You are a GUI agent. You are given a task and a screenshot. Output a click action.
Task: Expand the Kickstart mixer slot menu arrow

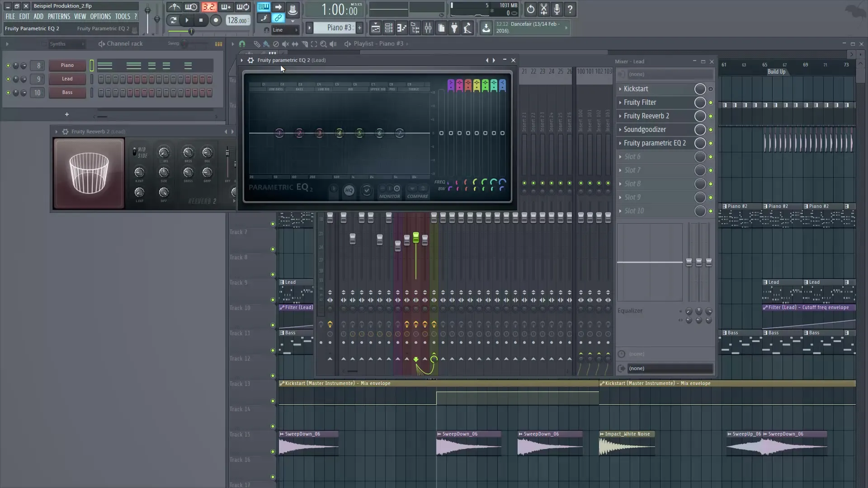tap(621, 89)
